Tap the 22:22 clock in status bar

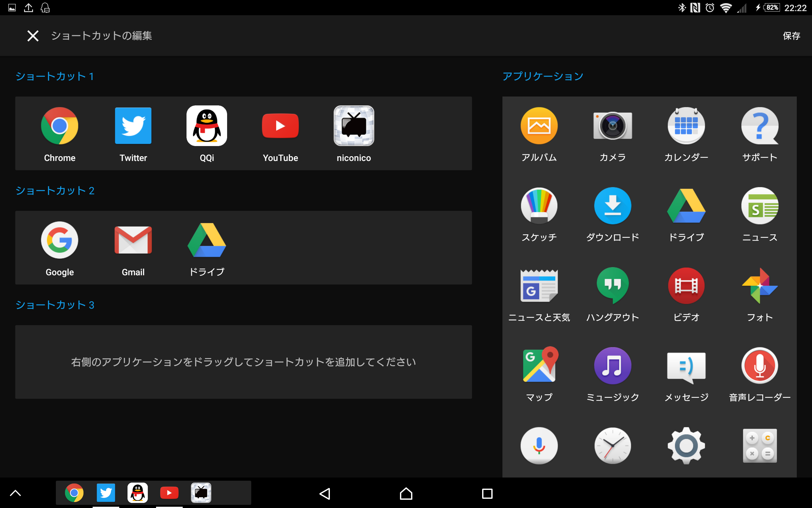click(795, 8)
